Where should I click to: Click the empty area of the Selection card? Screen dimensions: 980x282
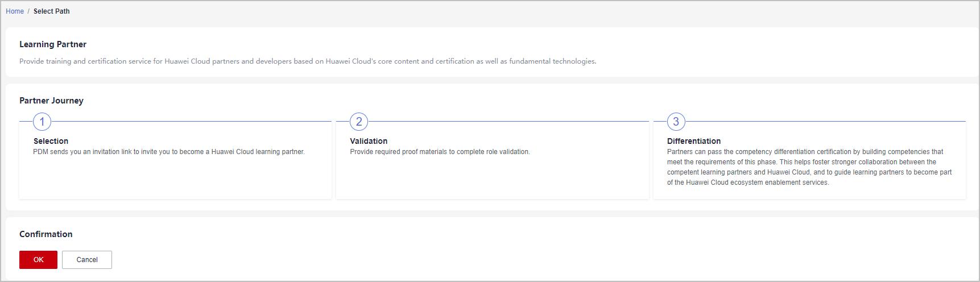[175, 177]
